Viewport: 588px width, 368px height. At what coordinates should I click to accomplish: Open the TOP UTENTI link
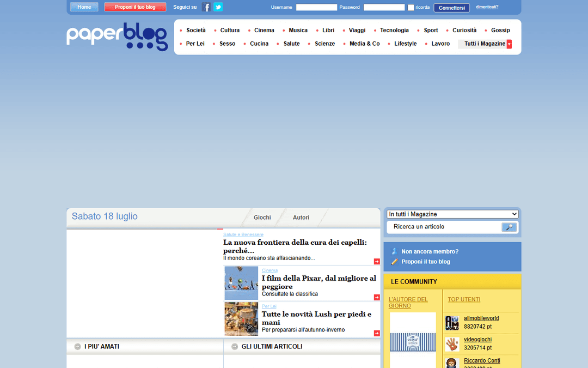click(464, 299)
